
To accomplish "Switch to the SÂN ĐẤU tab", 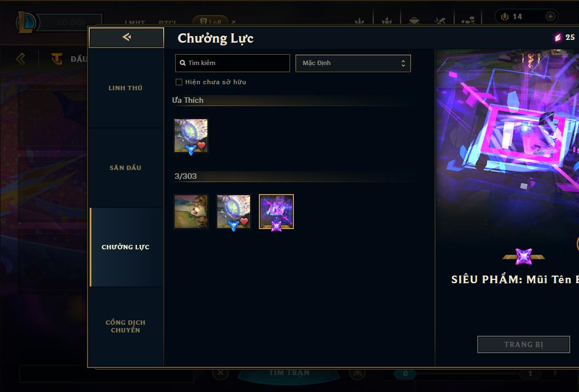I will point(125,168).
